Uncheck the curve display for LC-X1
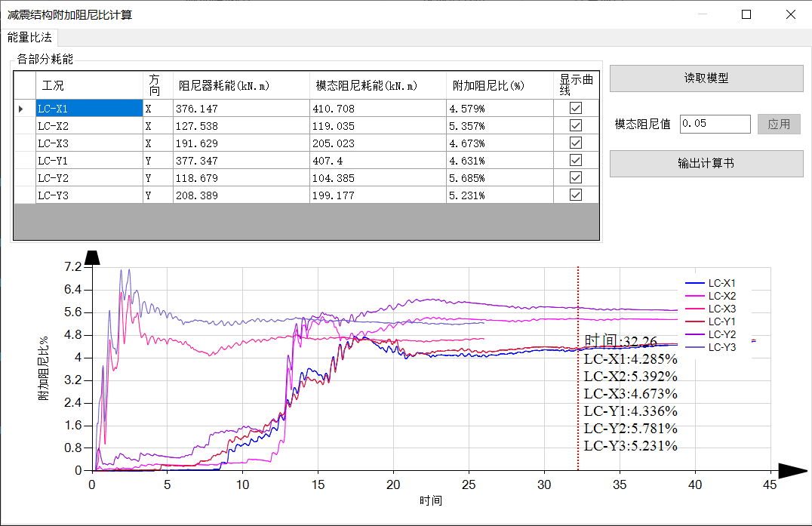The image size is (812, 526). point(576,108)
